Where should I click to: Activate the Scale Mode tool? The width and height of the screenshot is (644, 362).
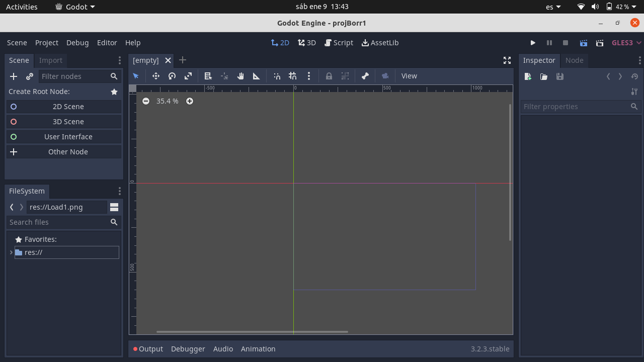coord(188,76)
